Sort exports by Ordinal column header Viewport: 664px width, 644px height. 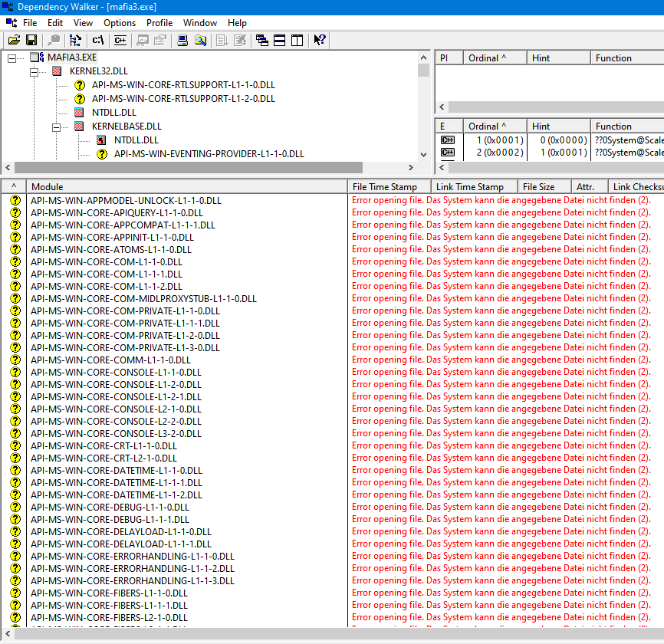pos(495,127)
